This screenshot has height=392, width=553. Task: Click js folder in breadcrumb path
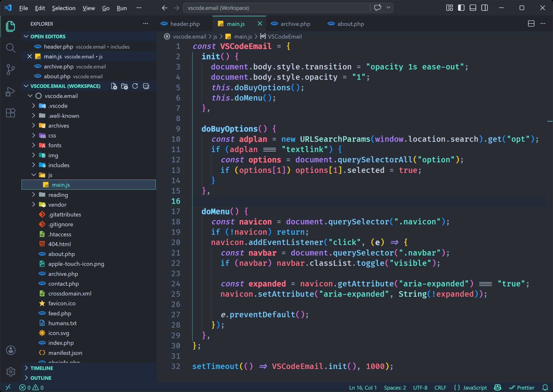tap(215, 37)
